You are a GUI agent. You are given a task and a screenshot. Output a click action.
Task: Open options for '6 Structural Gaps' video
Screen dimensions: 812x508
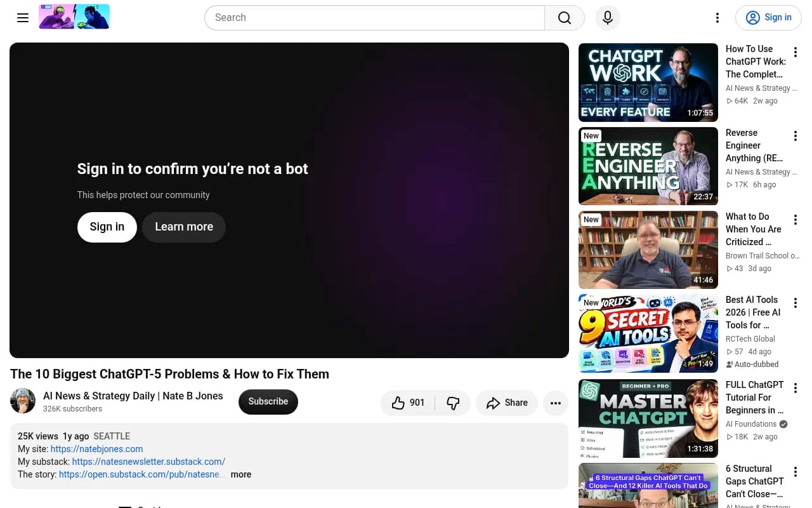[x=796, y=472]
